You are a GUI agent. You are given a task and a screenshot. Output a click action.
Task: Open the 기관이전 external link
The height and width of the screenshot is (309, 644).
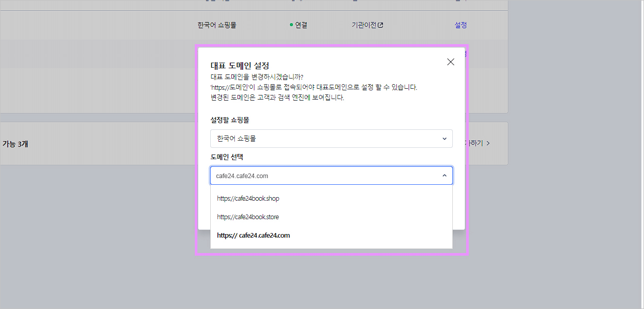367,25
